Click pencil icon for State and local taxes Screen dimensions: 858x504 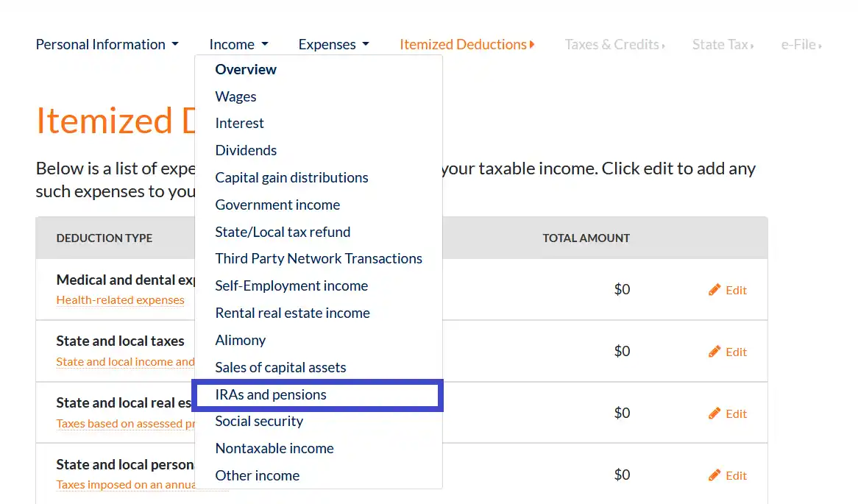click(715, 352)
